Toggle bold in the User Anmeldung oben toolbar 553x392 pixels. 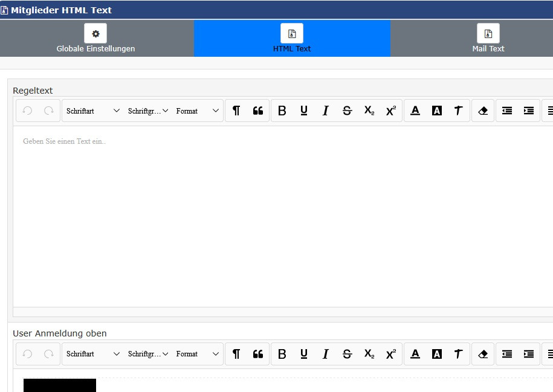282,354
